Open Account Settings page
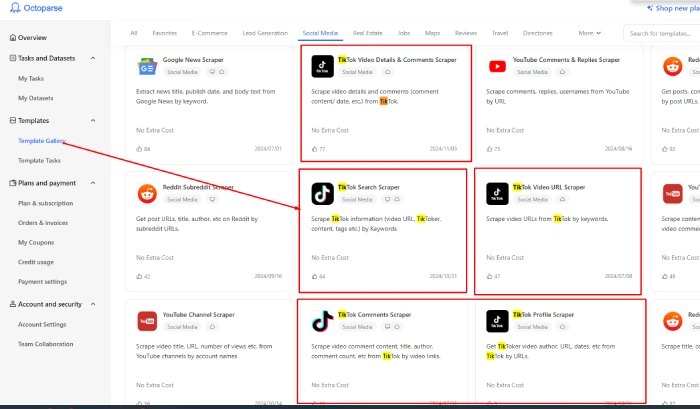Screen dimensions: 700x409 [x=42, y=325]
